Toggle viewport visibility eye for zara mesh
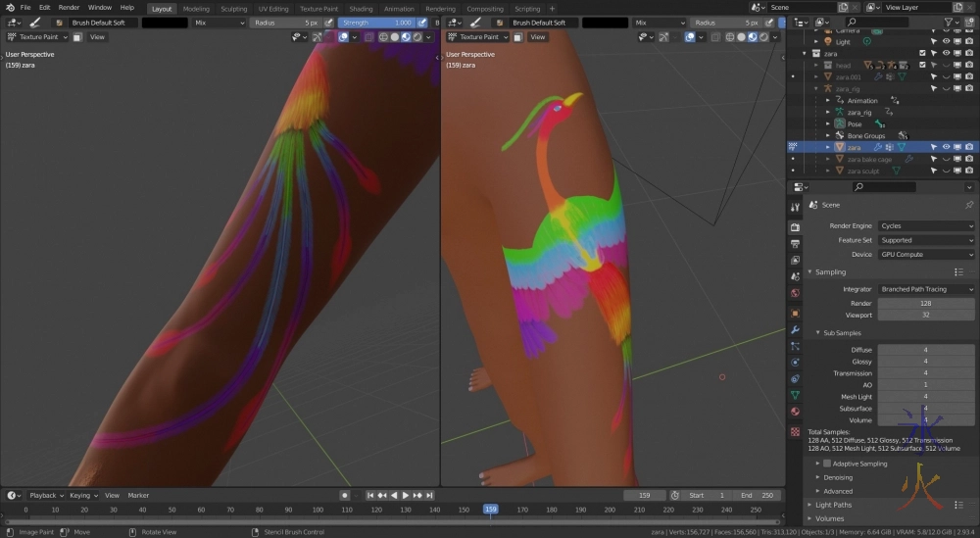Image resolution: width=980 pixels, height=538 pixels. click(946, 147)
